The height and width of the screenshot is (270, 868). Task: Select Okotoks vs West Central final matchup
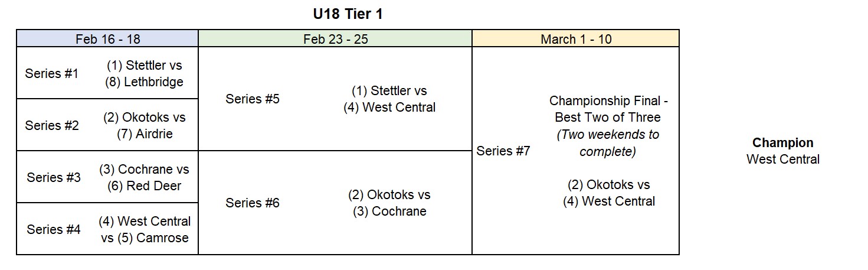coord(609,193)
